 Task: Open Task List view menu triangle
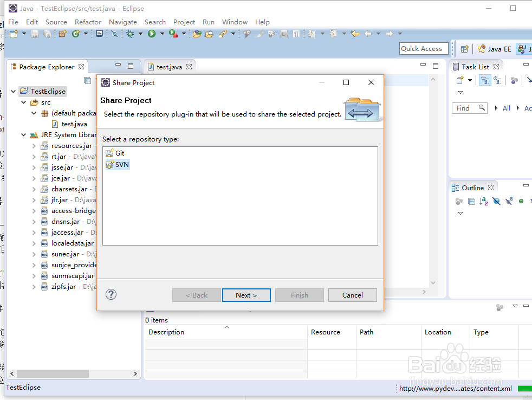pos(460,92)
